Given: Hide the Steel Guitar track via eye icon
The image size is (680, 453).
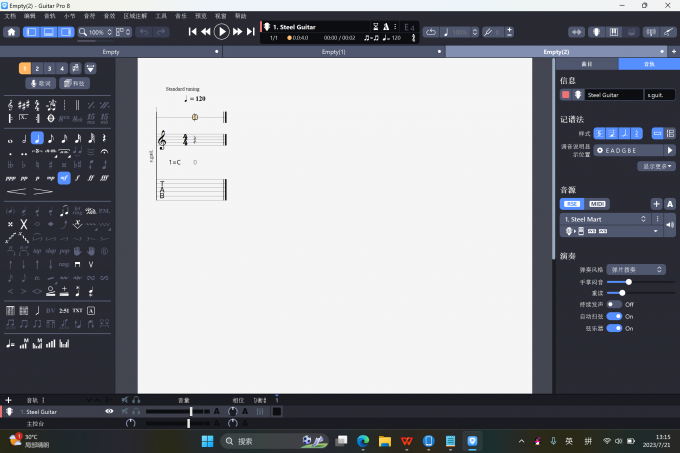Looking at the screenshot, I should pos(110,411).
